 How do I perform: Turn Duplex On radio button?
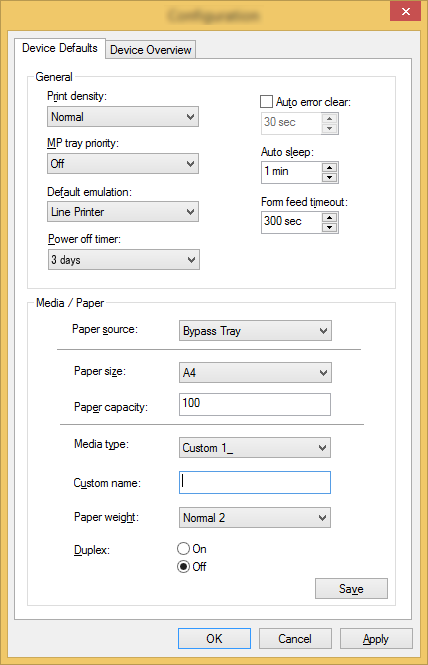pos(183,549)
